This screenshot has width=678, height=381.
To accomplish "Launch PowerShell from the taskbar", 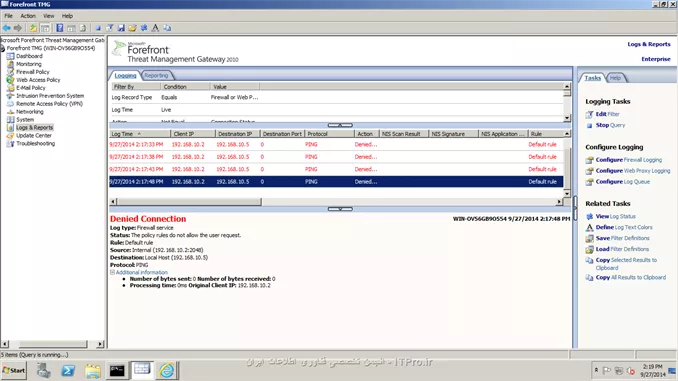I will [68, 371].
